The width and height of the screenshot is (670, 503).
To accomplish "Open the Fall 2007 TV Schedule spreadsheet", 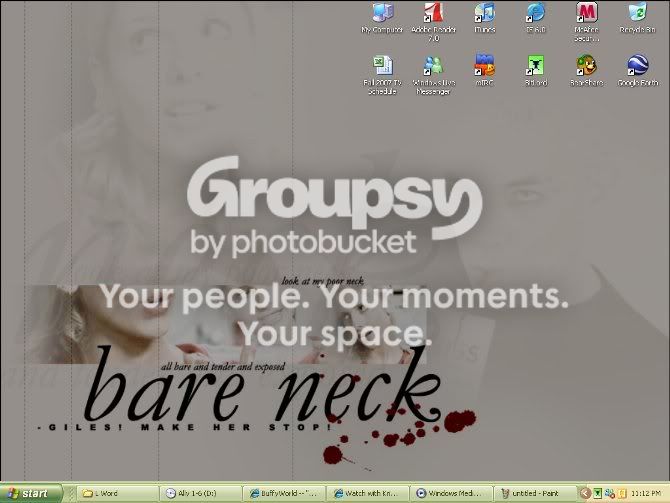I will click(x=382, y=75).
